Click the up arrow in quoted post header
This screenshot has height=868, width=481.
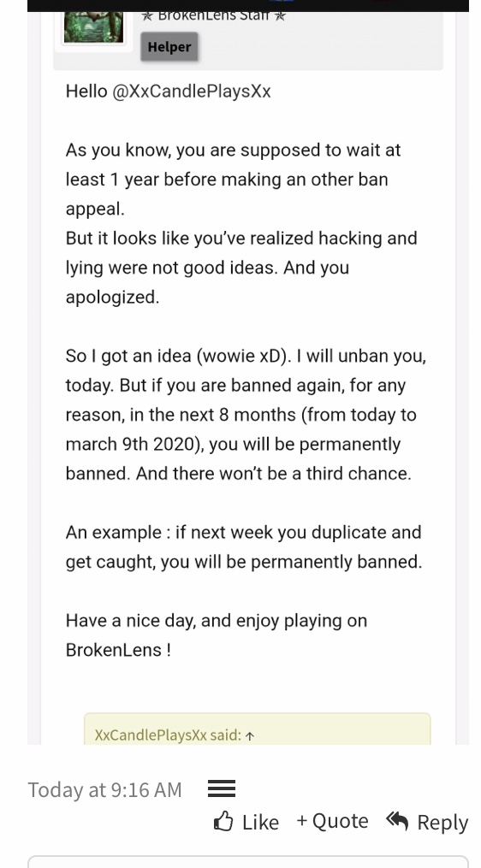click(x=249, y=735)
